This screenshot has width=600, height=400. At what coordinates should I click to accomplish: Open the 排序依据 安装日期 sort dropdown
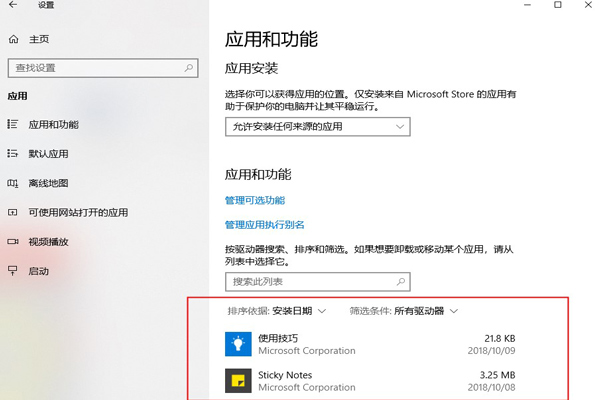tap(277, 311)
